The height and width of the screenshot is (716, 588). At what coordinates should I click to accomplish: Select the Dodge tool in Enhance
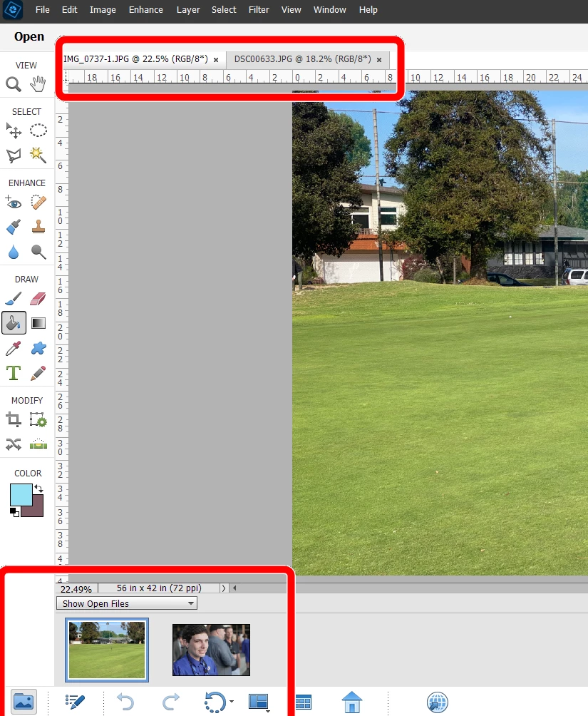(x=38, y=252)
